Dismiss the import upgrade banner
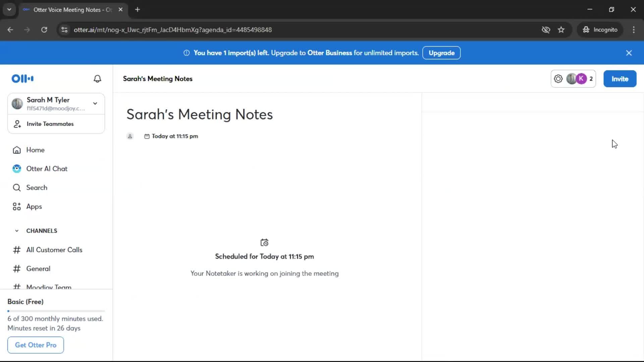The image size is (644, 362). point(629,53)
